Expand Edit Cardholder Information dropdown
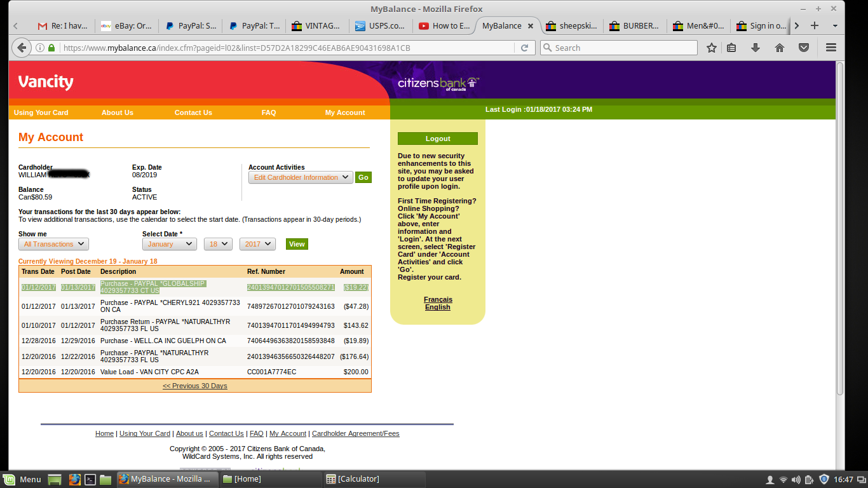This screenshot has width=868, height=488. pos(301,177)
